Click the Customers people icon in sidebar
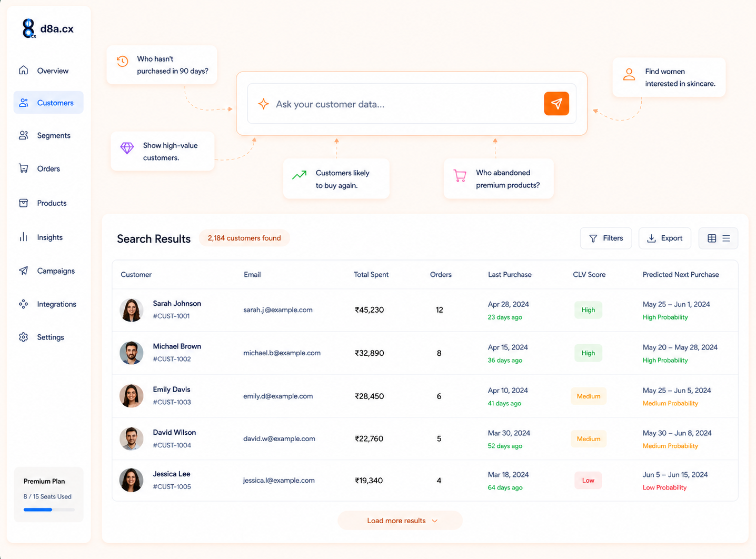The image size is (756, 559). (24, 103)
